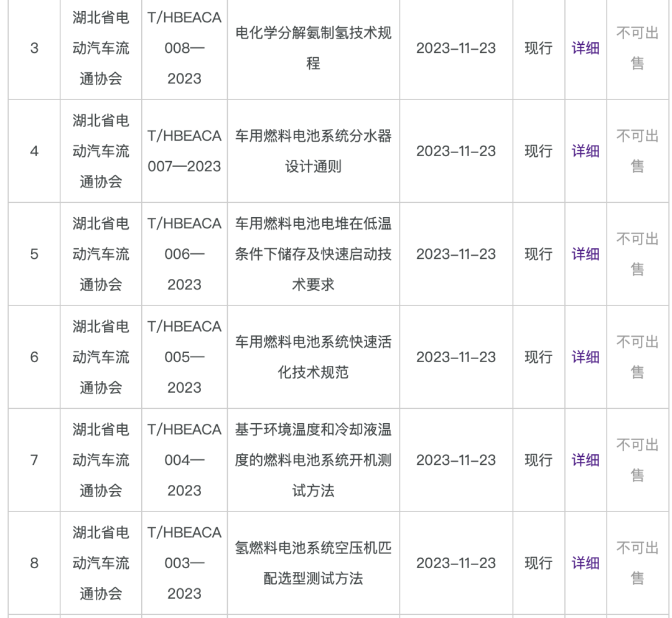Click 详细 on row 6
Screen dimensions: 672x618
click(x=584, y=357)
